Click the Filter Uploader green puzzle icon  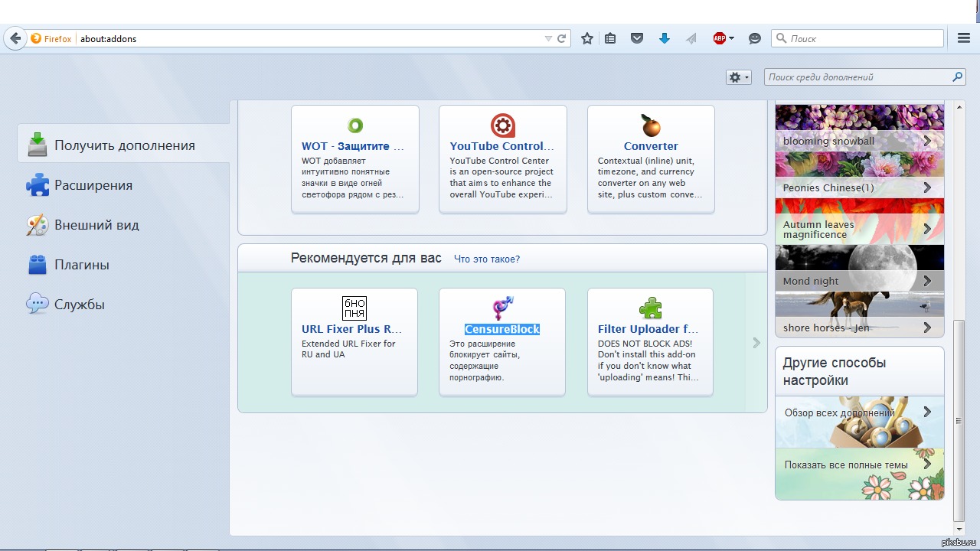coord(650,308)
